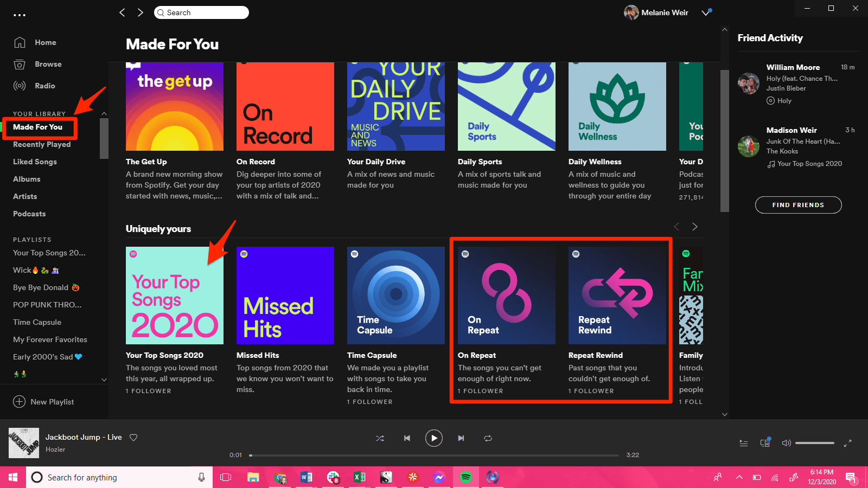Image resolution: width=868 pixels, height=488 pixels.
Task: Start playback with the Play button
Action: click(x=434, y=438)
